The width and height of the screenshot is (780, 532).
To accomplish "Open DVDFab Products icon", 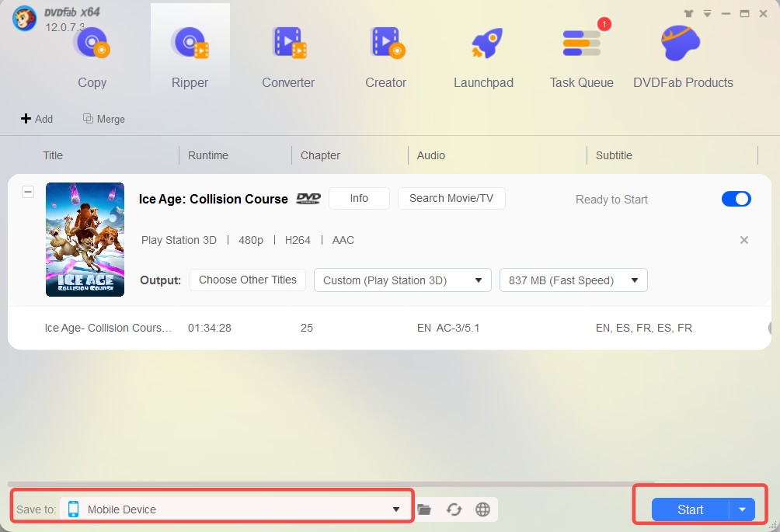I will coord(682,43).
